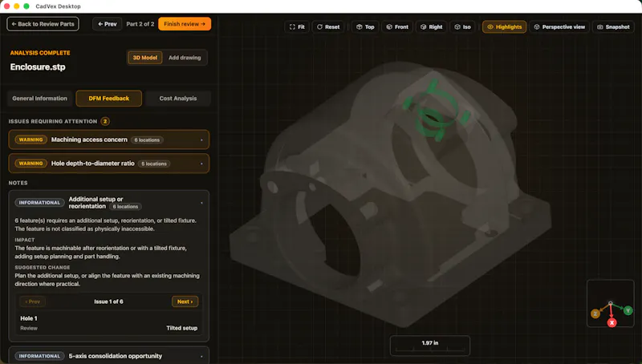Click Finish review button

pyautogui.click(x=185, y=24)
